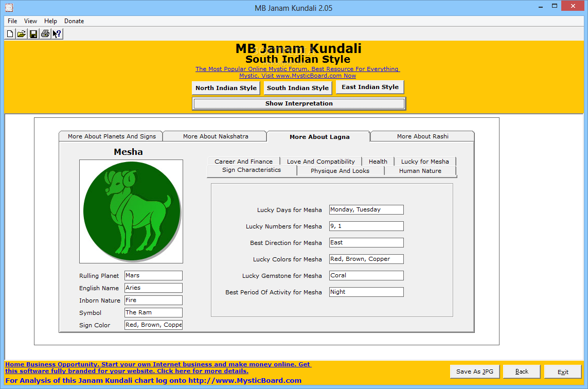Click the Lucky Days for Mesha field

coord(366,210)
